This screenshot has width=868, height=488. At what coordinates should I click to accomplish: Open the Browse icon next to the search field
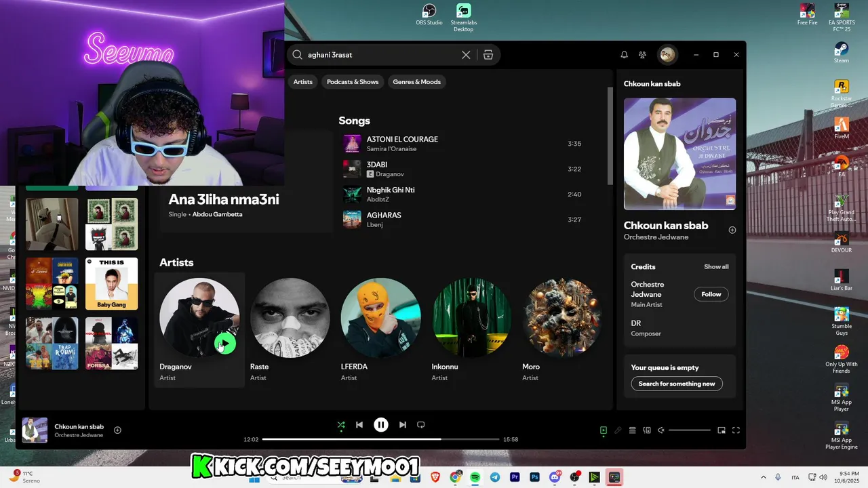click(x=488, y=55)
